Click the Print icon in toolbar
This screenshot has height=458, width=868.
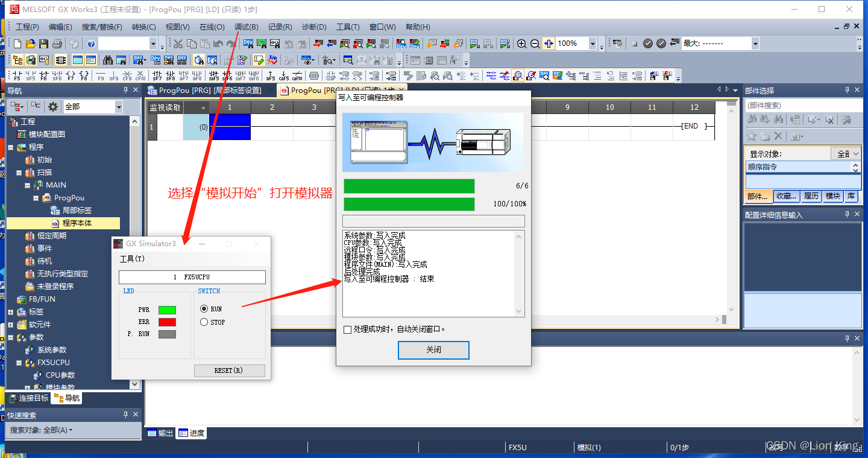(57, 44)
